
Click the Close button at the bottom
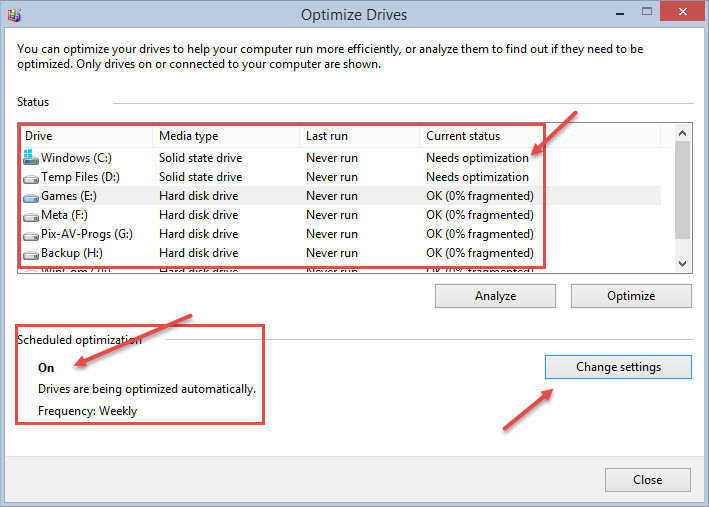click(648, 479)
